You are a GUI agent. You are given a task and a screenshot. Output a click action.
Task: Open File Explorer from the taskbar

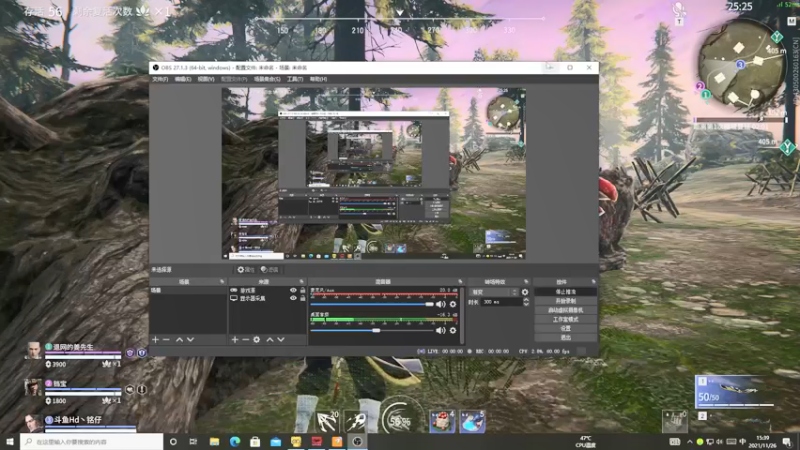[x=214, y=441]
